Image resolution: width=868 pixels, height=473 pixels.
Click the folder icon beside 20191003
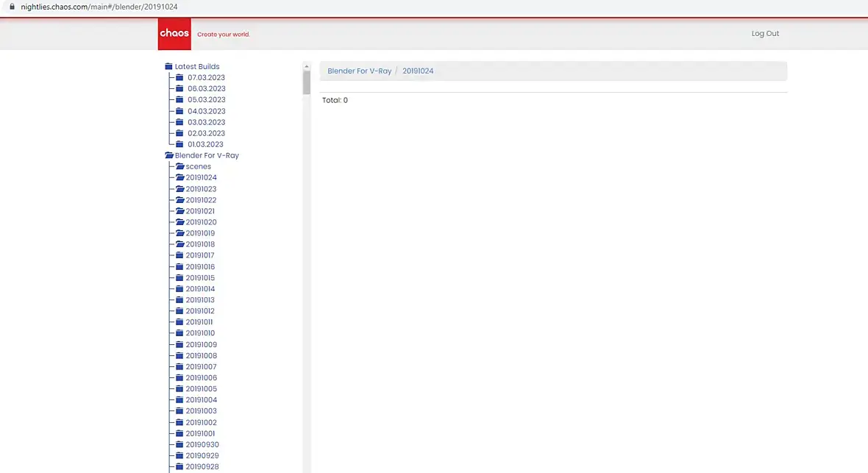179,411
